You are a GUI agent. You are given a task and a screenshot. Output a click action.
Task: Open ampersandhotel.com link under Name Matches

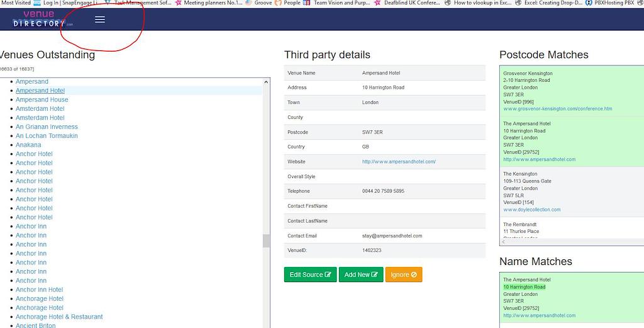click(x=539, y=315)
